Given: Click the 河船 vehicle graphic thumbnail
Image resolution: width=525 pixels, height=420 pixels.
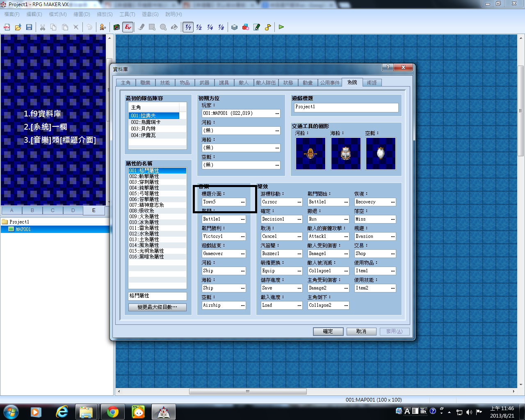Looking at the screenshot, I should pyautogui.click(x=310, y=153).
